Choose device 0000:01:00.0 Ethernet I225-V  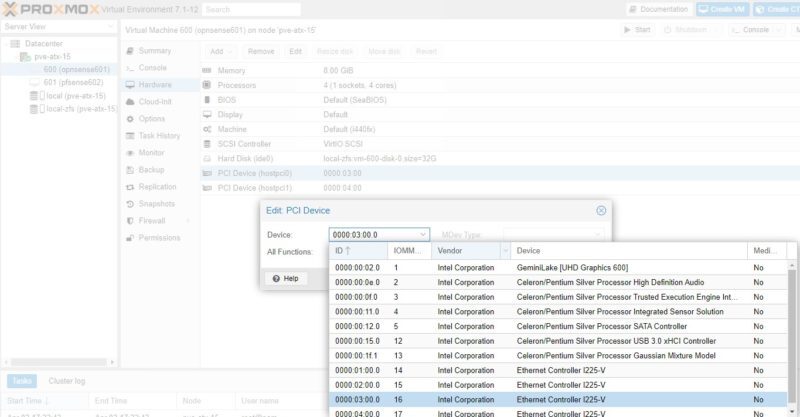[558, 371]
